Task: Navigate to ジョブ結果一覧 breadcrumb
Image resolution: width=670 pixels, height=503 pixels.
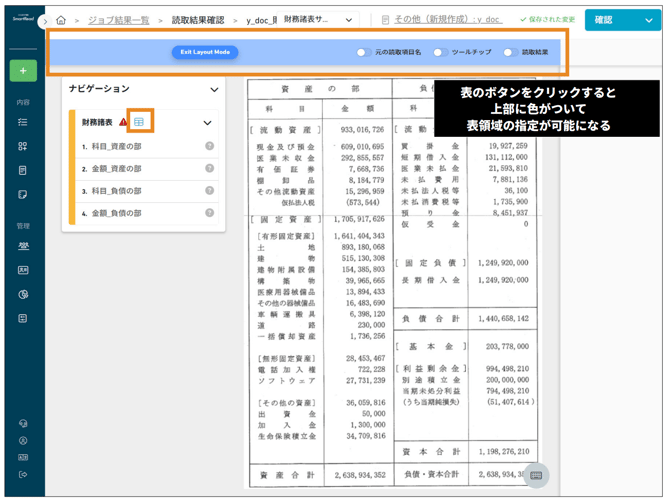Action: click(118, 20)
